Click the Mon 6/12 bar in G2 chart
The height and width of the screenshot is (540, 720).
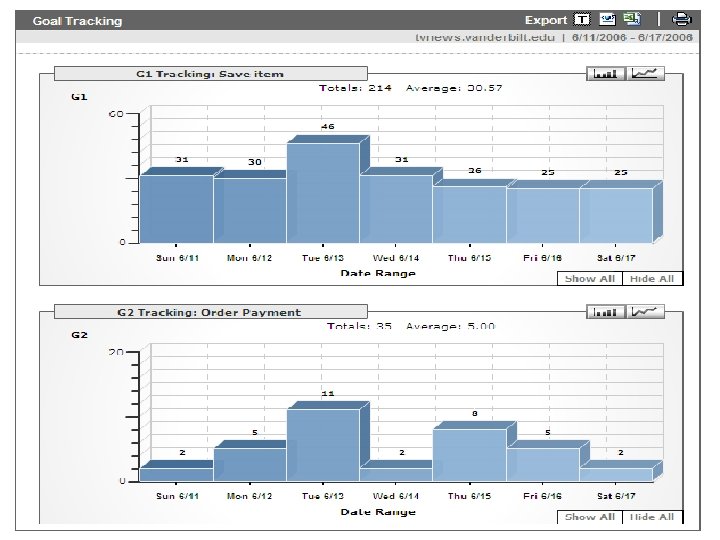pyautogui.click(x=250, y=465)
